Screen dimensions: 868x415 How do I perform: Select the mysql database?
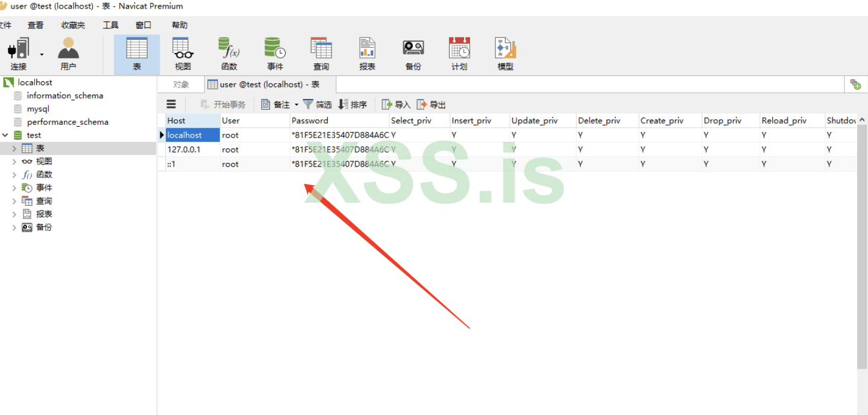[38, 109]
